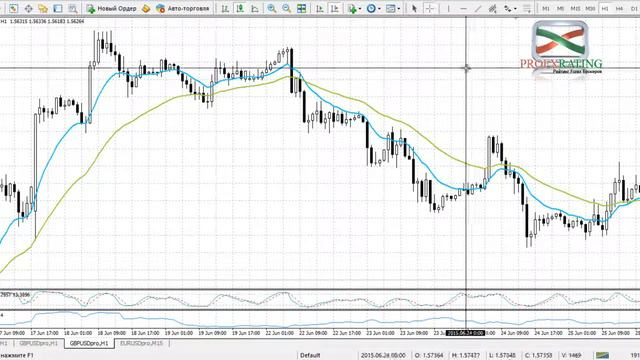640x360 pixels.
Task: Click H: high price value in status bar
Action: (466, 355)
